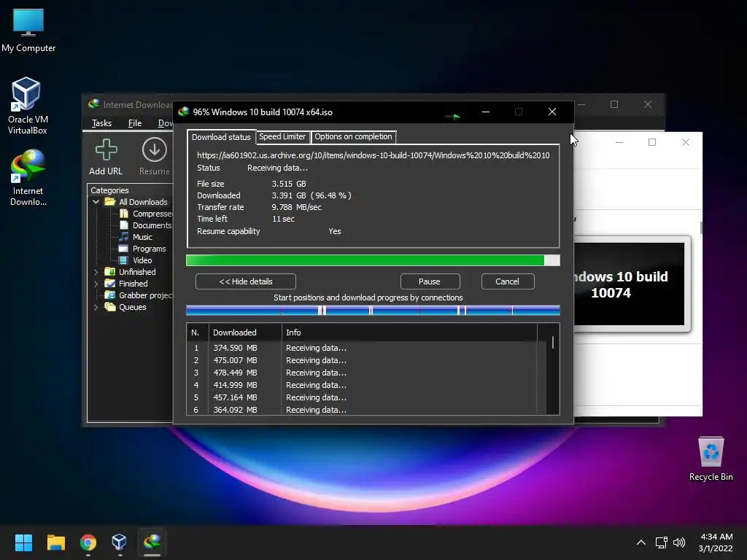Viewport: 747px width, 560px height.
Task: Select connection row 2 with 475.007 MB
Action: (x=362, y=360)
